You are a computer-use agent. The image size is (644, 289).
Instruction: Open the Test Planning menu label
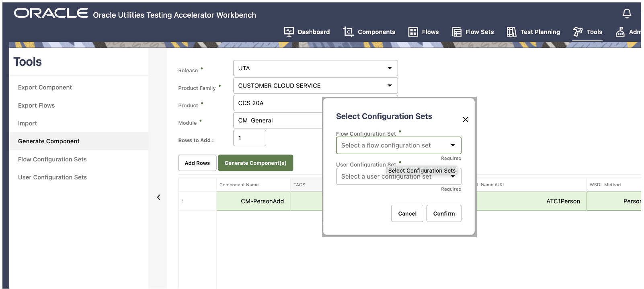[540, 32]
